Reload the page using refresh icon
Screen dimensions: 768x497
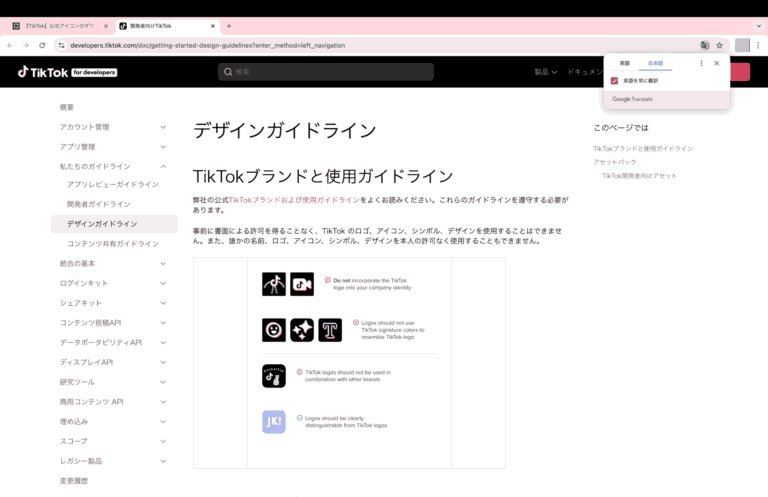click(41, 45)
